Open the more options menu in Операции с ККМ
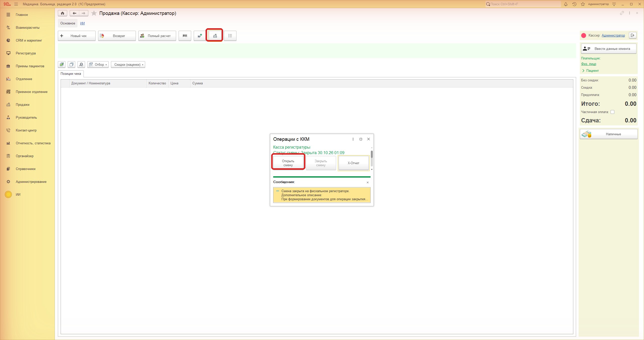644x340 pixels. (x=353, y=139)
